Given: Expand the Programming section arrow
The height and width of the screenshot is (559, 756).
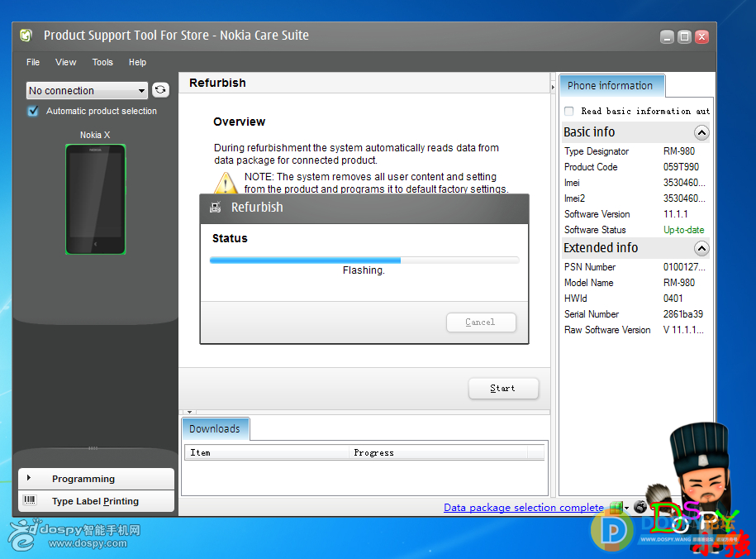Looking at the screenshot, I should [29, 478].
